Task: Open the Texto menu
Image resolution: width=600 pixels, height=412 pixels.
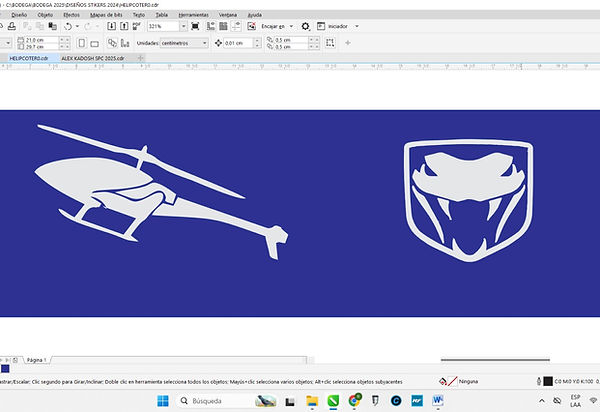Action: coord(139,15)
